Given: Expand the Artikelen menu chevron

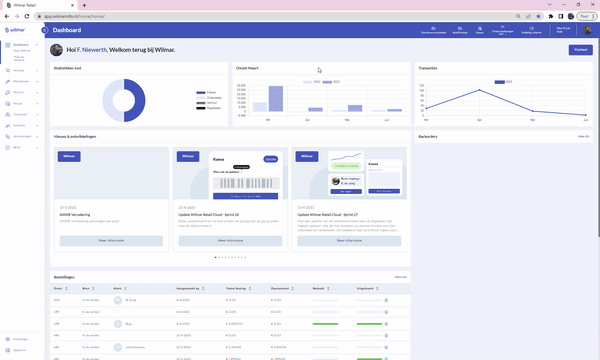Looking at the screenshot, I should (x=37, y=126).
